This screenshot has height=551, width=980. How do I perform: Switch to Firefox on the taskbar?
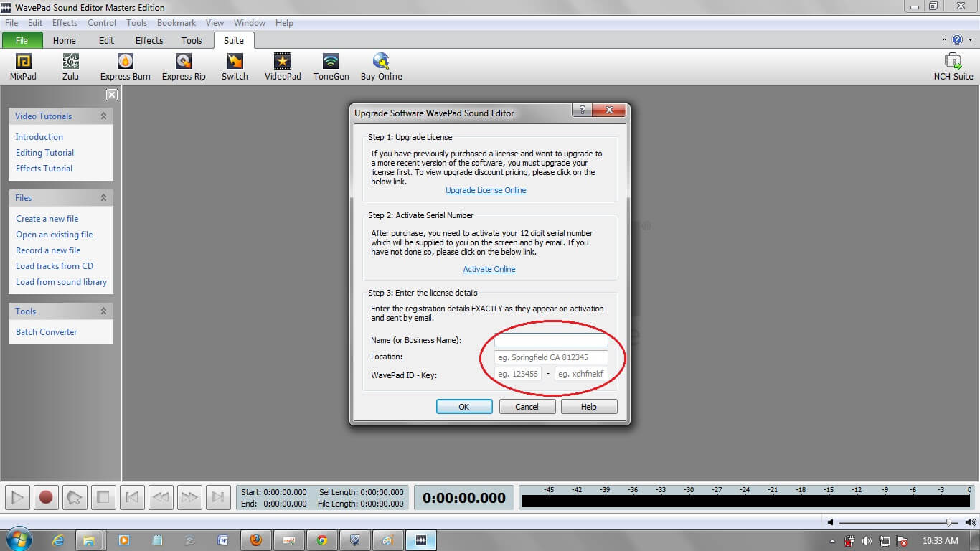click(256, 540)
